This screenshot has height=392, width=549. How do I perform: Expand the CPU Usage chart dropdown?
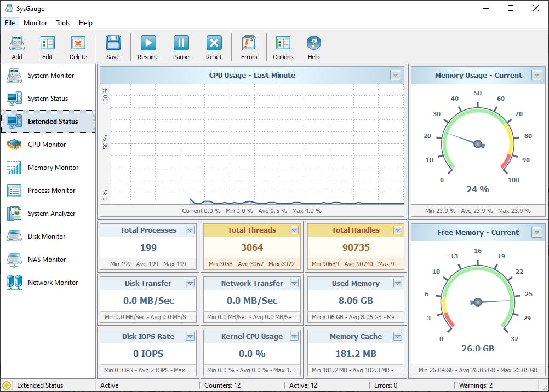tap(396, 76)
